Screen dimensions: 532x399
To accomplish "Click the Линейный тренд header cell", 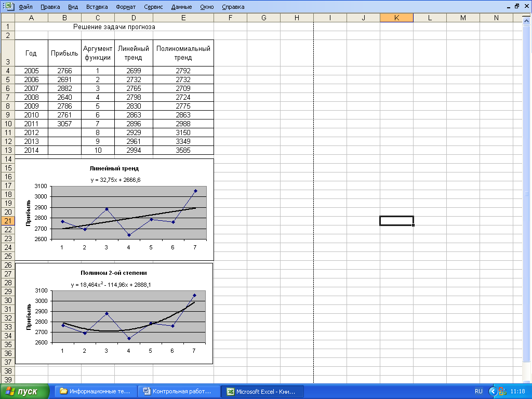I will click(134, 53).
